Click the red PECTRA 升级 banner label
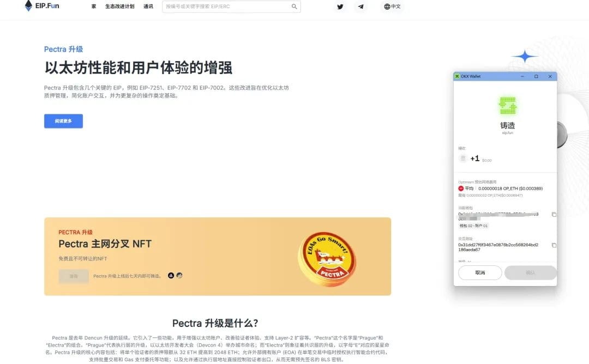Viewport: 589px width, 364px height. pos(75,232)
